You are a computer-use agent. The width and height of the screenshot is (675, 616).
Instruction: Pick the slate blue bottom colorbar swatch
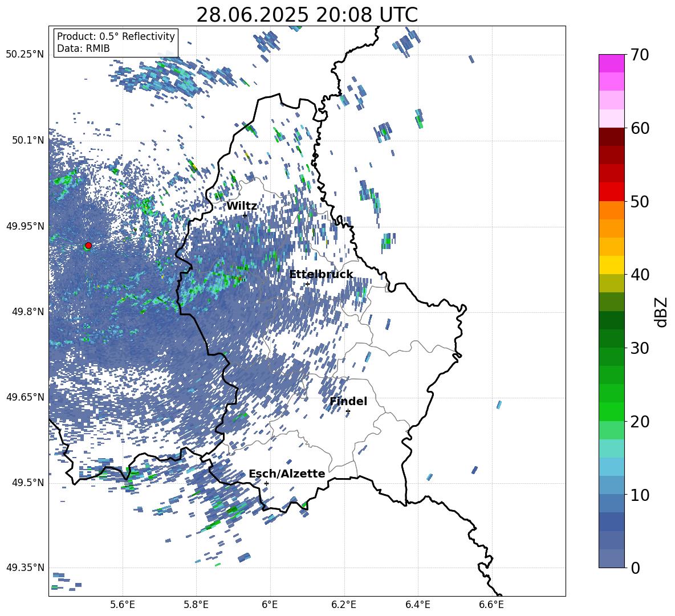coord(612,558)
